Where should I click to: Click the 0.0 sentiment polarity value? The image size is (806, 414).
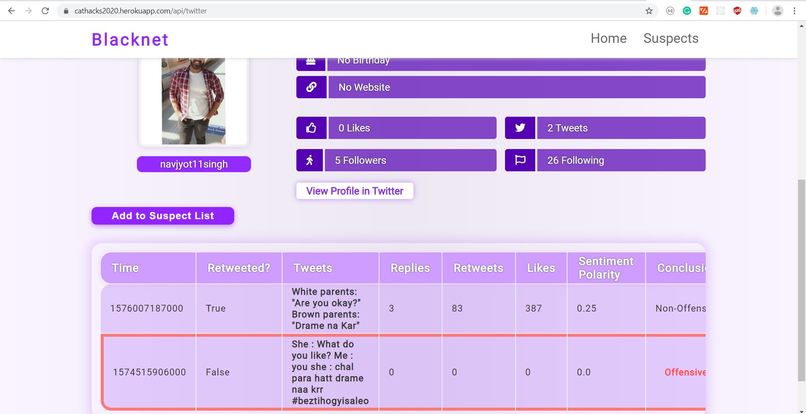(583, 372)
